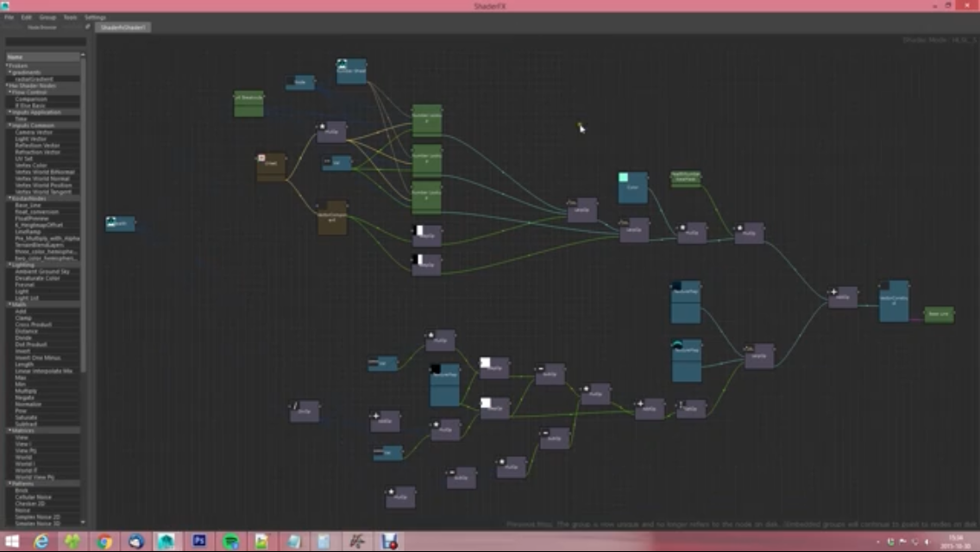The height and width of the screenshot is (552, 980).
Task: Select the Base_Line entry
Action: tap(28, 205)
